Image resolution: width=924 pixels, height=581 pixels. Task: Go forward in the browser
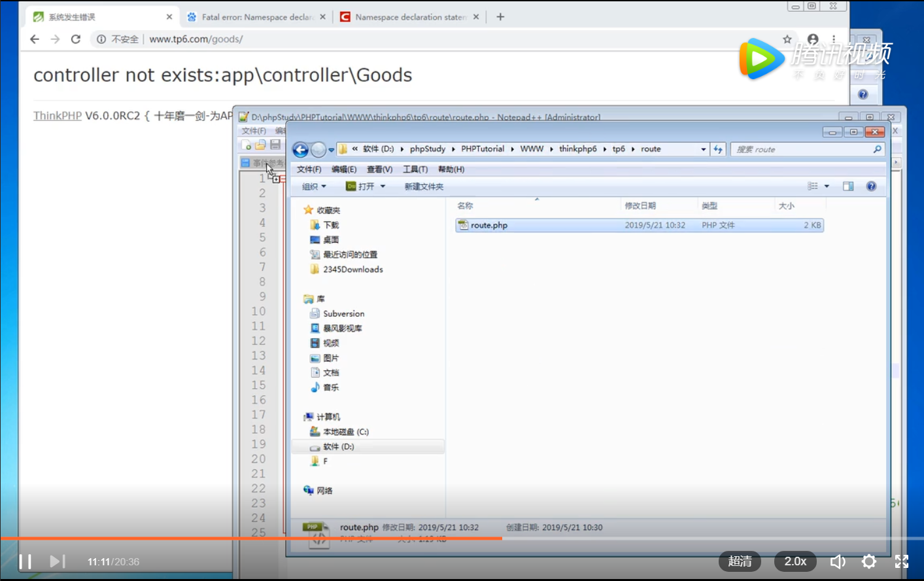(55, 39)
